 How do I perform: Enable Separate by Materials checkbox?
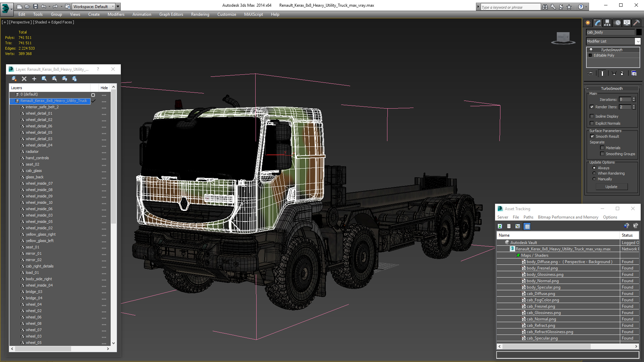coord(602,148)
